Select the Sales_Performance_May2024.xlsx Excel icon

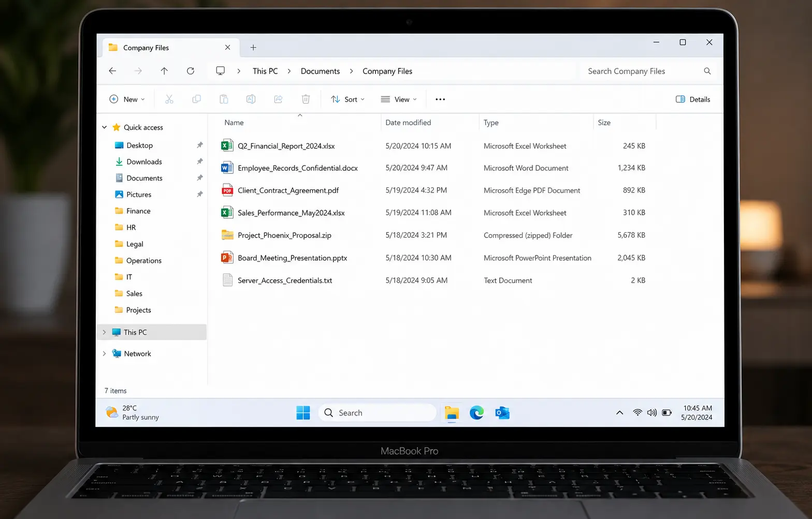pos(227,212)
